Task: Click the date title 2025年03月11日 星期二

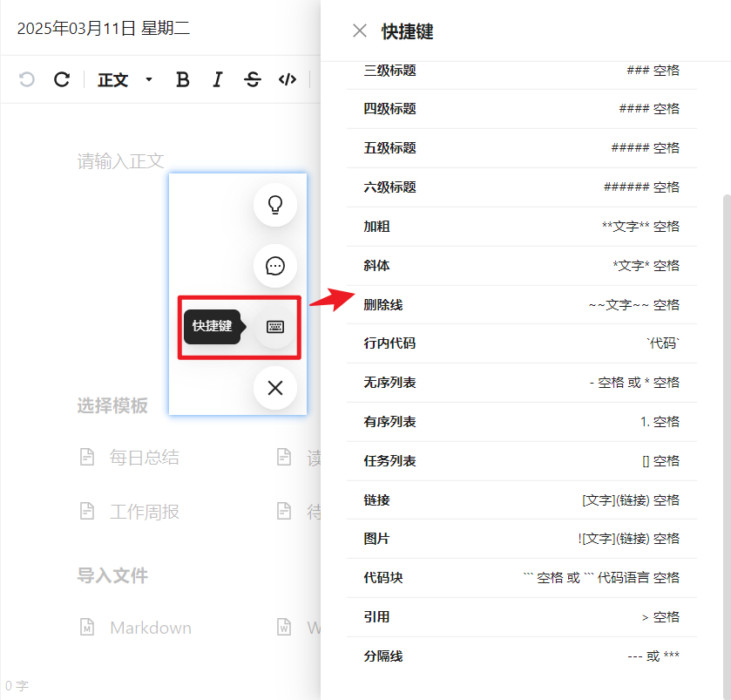Action: (104, 28)
